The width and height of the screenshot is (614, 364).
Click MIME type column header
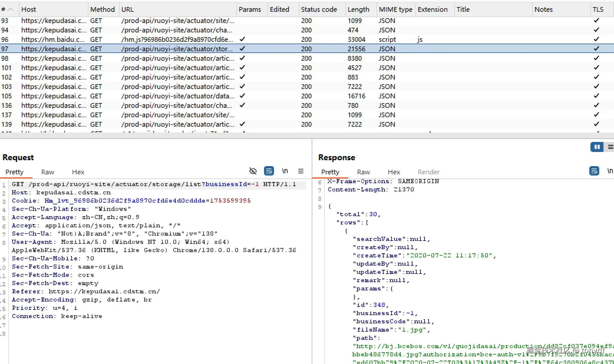(395, 9)
